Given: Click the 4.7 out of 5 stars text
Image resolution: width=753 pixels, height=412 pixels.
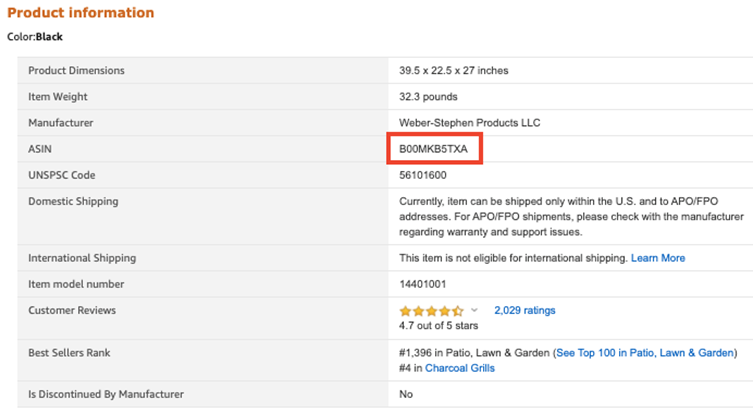Looking at the screenshot, I should tap(438, 326).
